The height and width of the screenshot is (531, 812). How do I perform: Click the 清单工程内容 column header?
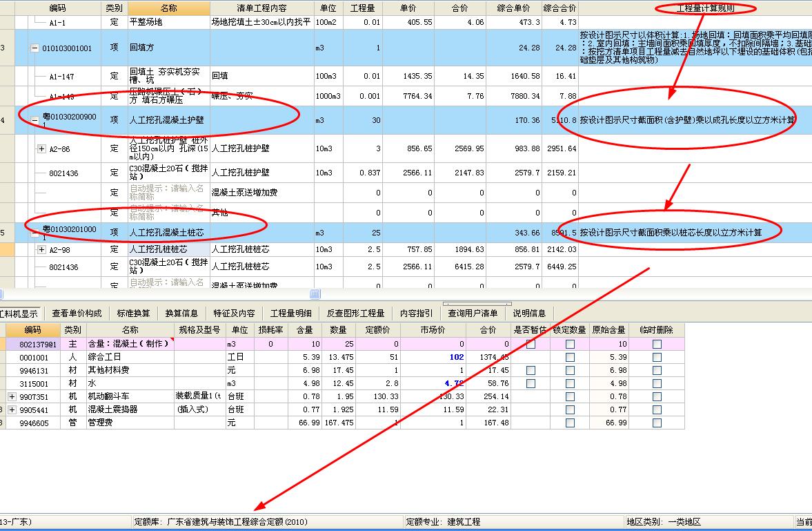point(261,8)
